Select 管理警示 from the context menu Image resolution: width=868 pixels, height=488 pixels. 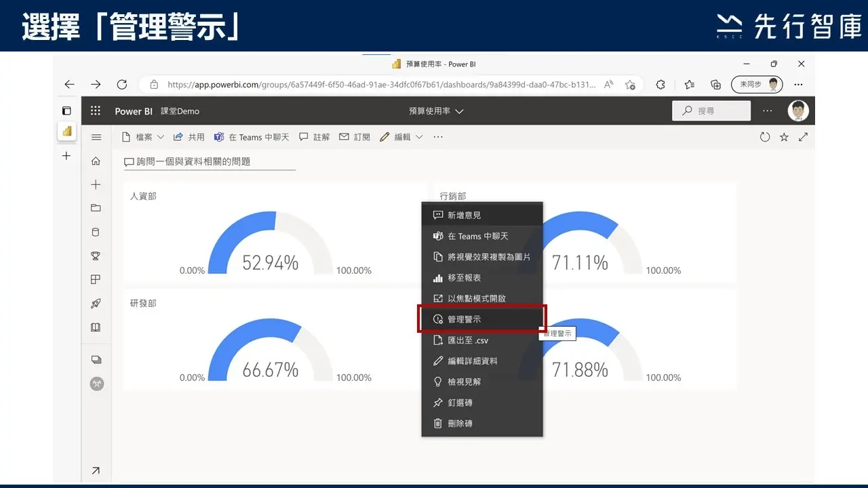click(482, 319)
